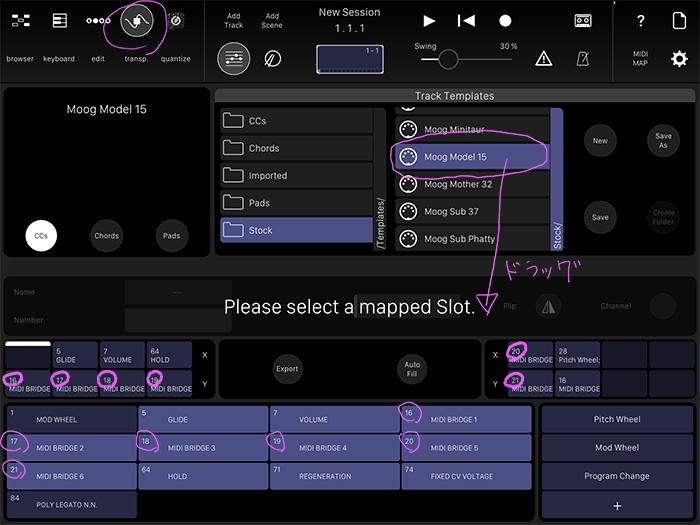Select the 64 HOLD slot in left grid

tap(170, 355)
